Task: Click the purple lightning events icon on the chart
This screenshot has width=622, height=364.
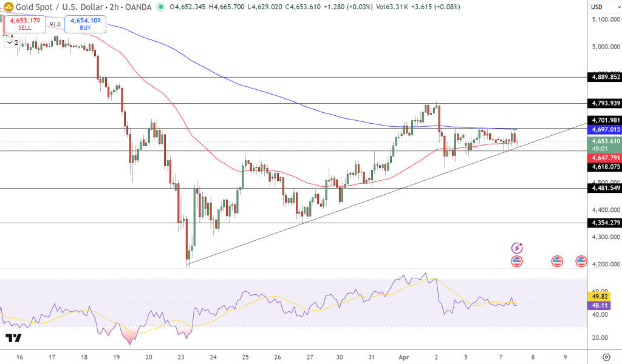Action: [x=516, y=247]
